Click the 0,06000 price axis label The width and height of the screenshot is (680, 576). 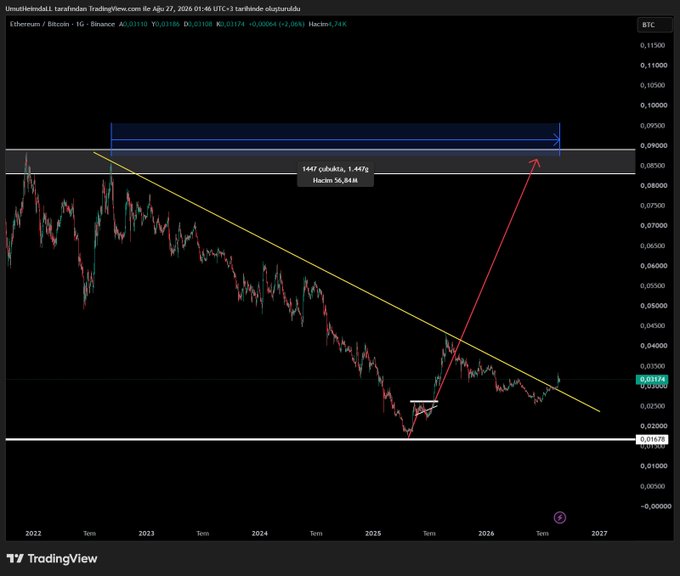(x=654, y=265)
